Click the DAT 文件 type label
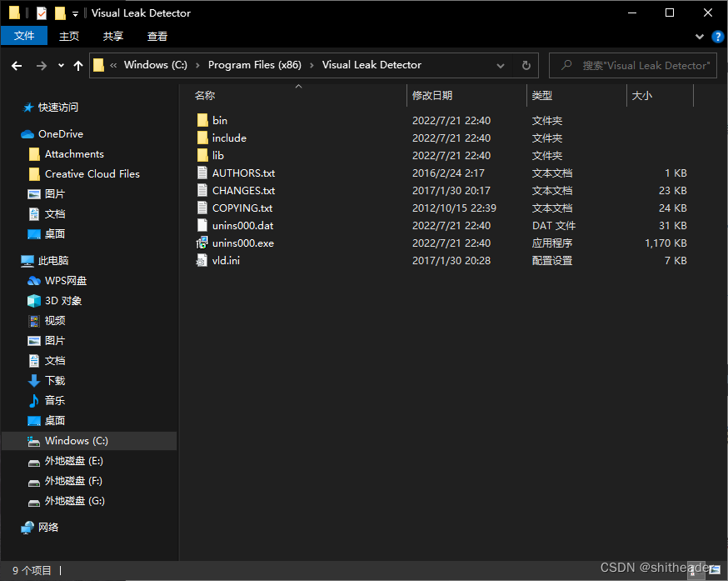Screen dimensions: 728x581 coord(553,225)
